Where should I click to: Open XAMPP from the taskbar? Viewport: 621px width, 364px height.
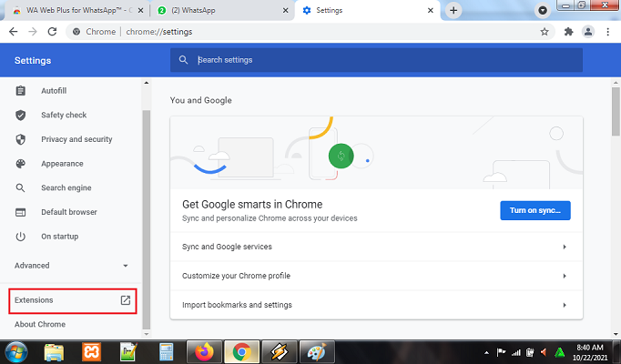click(91, 352)
